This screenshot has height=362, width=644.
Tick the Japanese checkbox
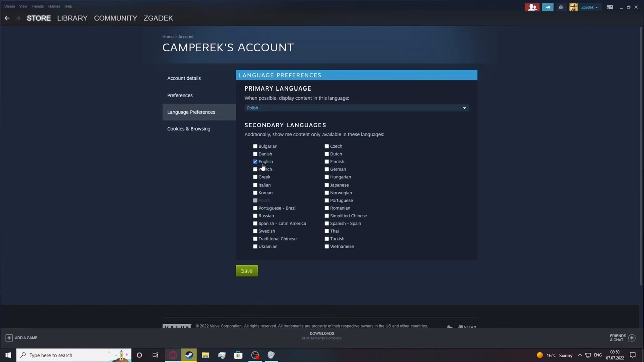[x=327, y=185]
